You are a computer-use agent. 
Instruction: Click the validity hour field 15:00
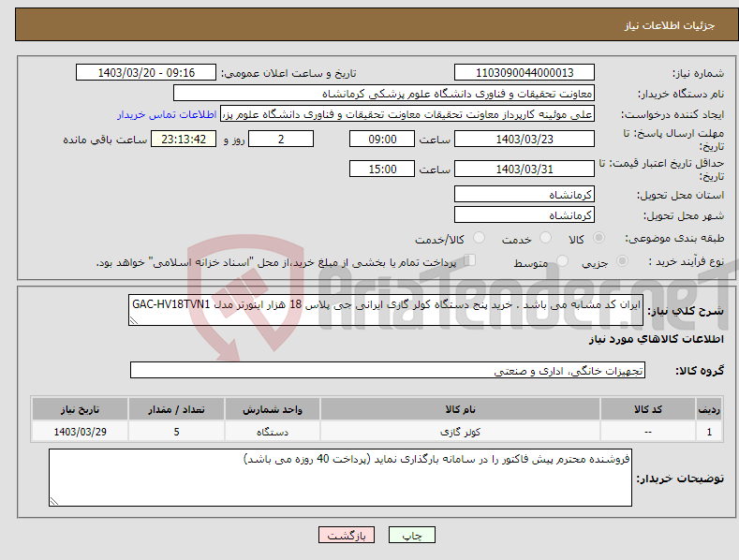382,169
